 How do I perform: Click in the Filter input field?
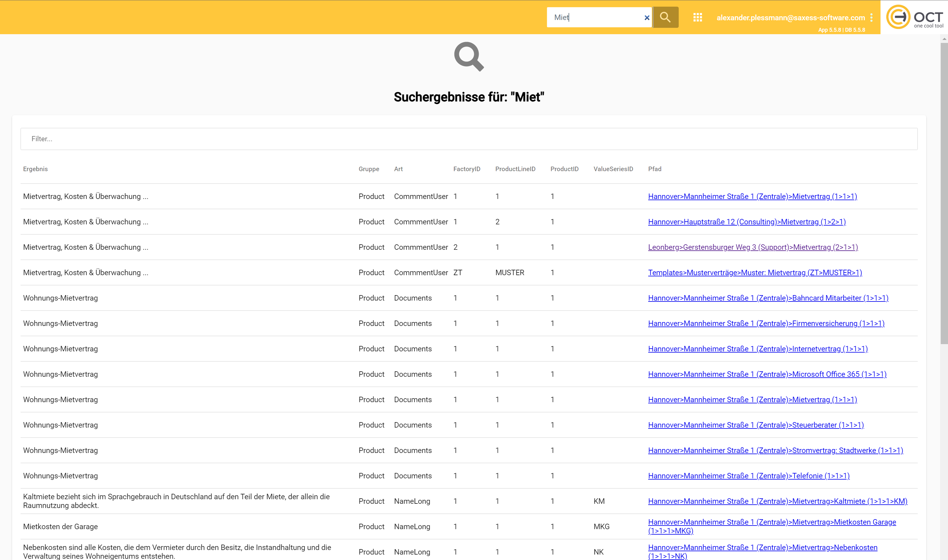click(x=468, y=139)
